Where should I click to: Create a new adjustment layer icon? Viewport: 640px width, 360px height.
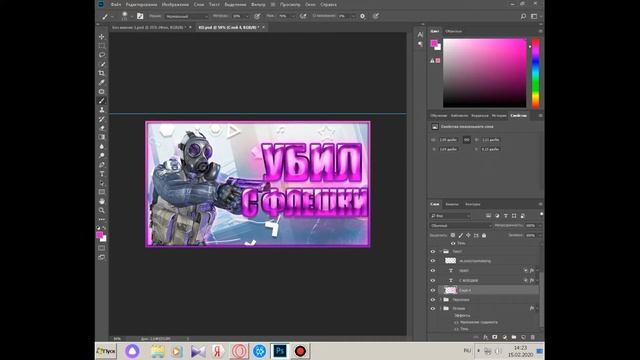click(504, 337)
